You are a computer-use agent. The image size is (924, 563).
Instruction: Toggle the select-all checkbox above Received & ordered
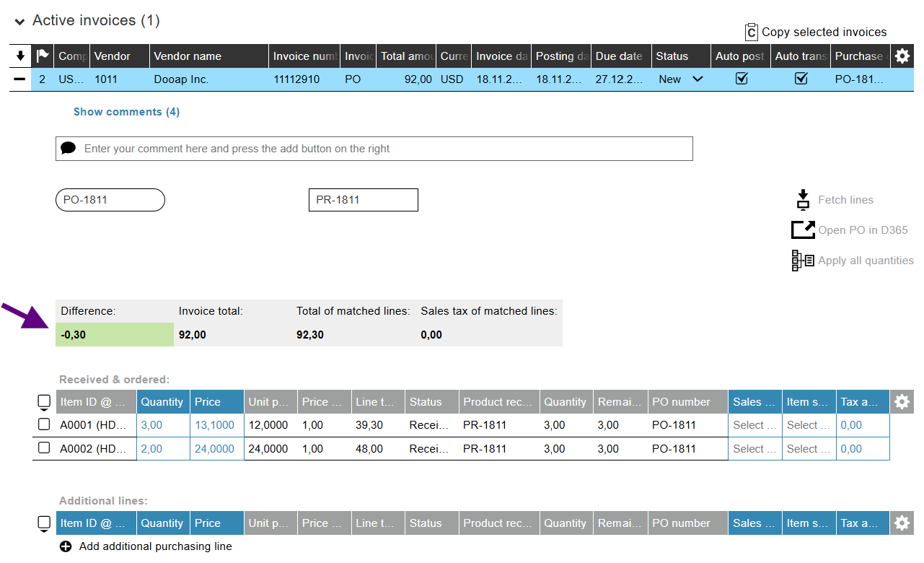pyautogui.click(x=44, y=401)
